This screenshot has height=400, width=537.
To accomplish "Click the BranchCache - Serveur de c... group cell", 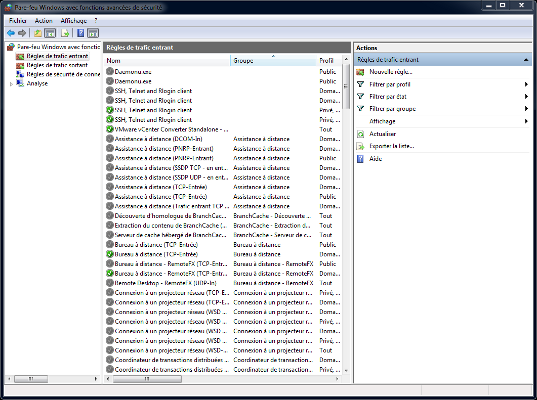I will point(273,235).
